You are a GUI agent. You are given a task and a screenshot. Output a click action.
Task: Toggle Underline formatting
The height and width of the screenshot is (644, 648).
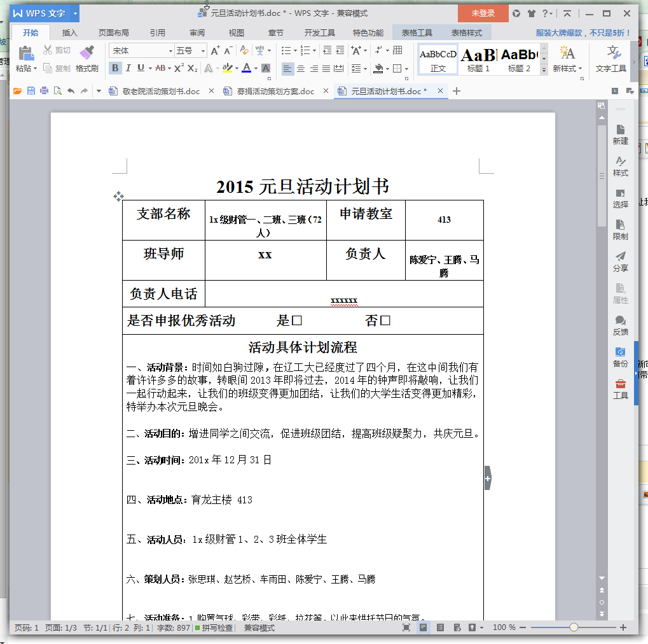(139, 67)
